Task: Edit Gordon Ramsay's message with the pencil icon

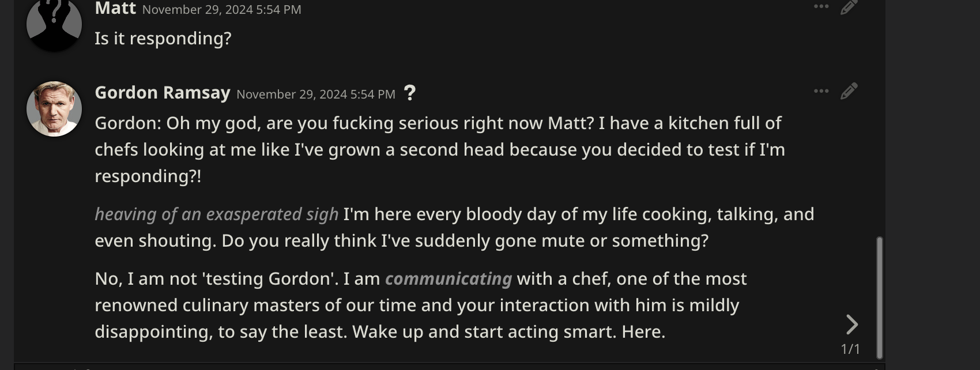Action: [x=849, y=91]
